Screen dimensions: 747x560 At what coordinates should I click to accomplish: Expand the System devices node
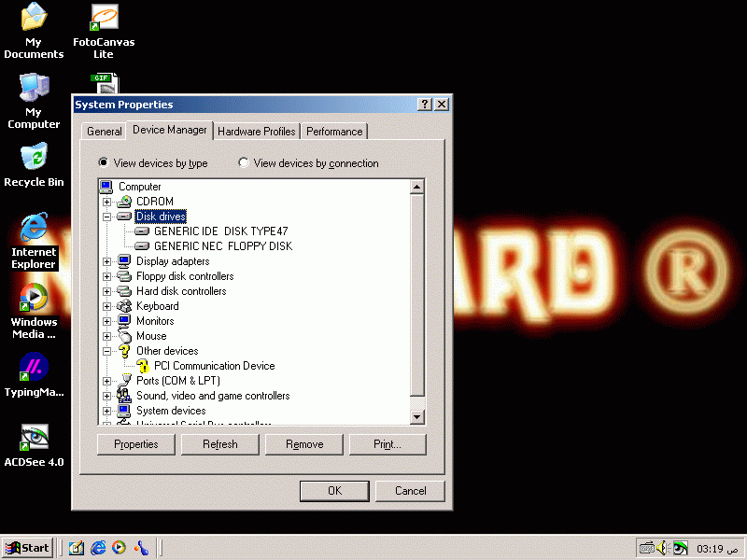point(106,411)
